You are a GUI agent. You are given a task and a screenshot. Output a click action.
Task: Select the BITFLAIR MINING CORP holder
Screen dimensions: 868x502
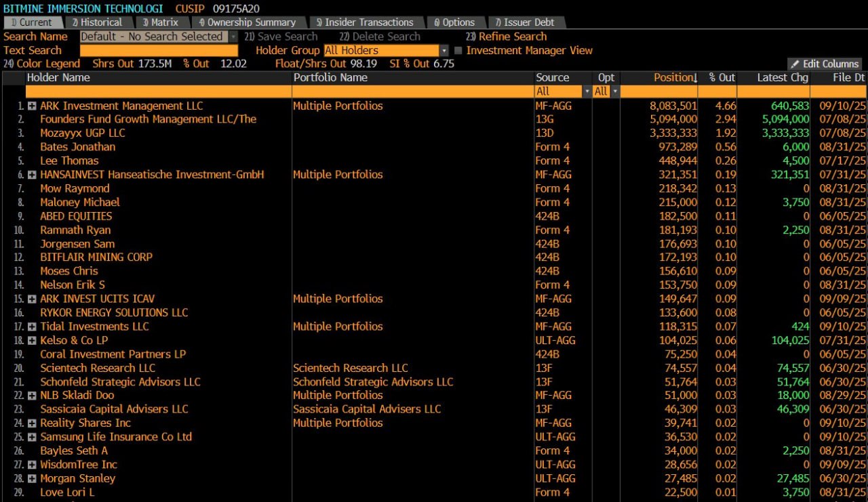pos(96,257)
